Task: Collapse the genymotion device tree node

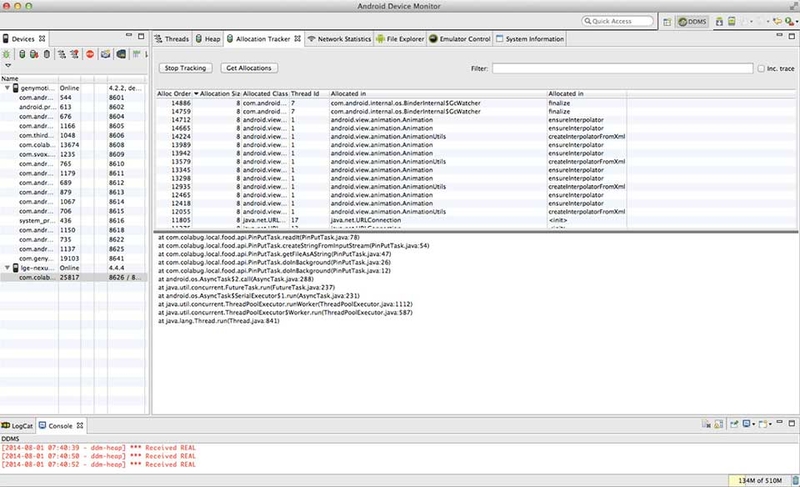Action: click(x=7, y=88)
